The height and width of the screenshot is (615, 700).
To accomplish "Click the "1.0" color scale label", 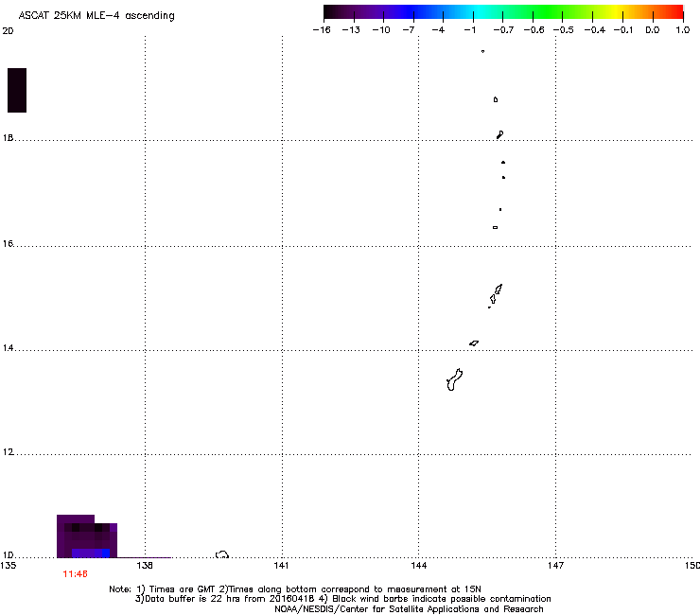I will (683, 30).
